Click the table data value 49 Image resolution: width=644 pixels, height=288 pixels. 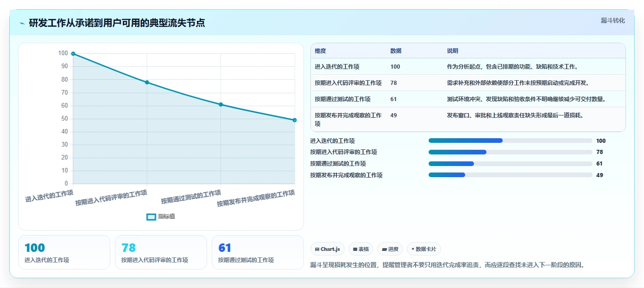[x=394, y=115]
